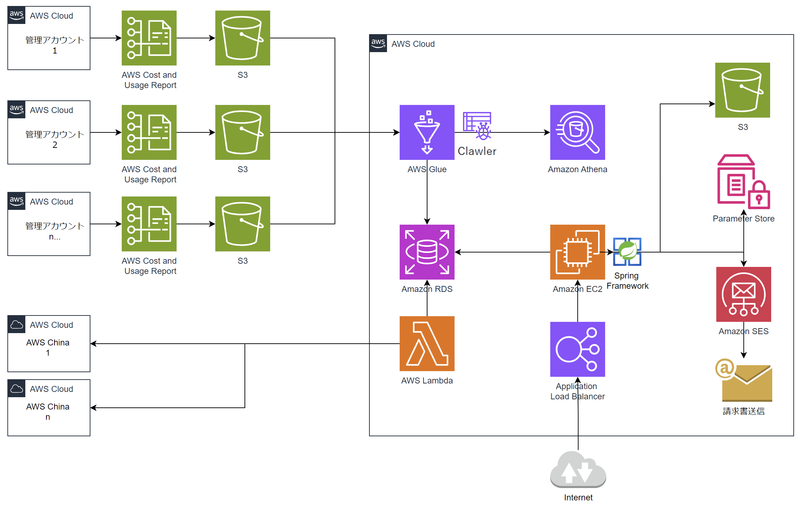Select the Clawler text label

click(x=477, y=151)
